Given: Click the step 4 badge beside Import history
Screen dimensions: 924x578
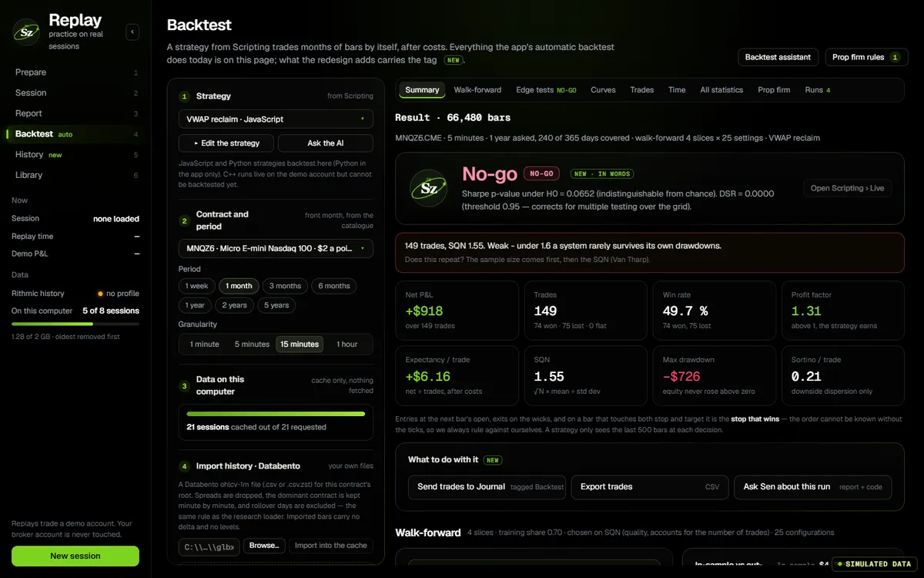Looking at the screenshot, I should (184, 466).
